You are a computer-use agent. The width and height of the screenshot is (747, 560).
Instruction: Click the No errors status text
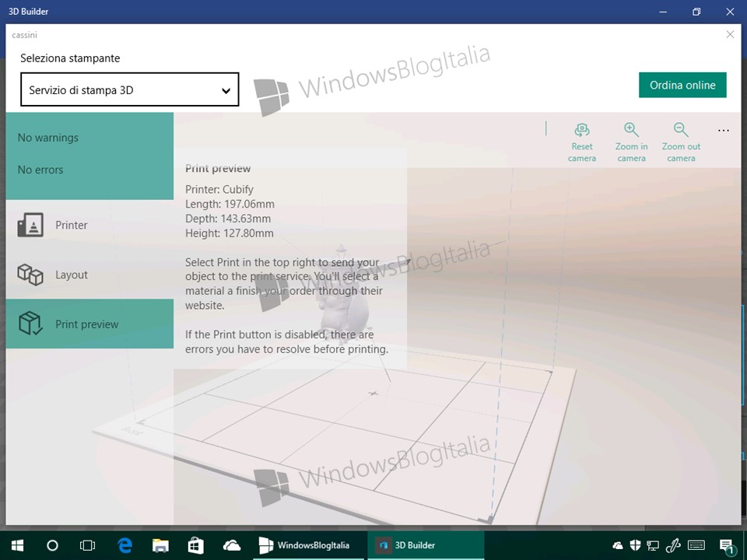pyautogui.click(x=40, y=170)
